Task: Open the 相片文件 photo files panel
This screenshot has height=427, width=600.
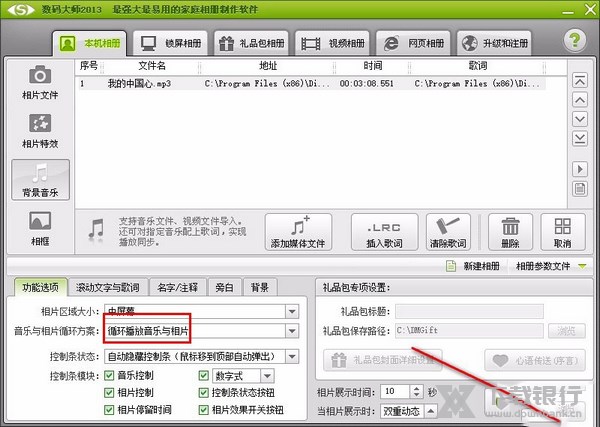Action: pos(40,82)
